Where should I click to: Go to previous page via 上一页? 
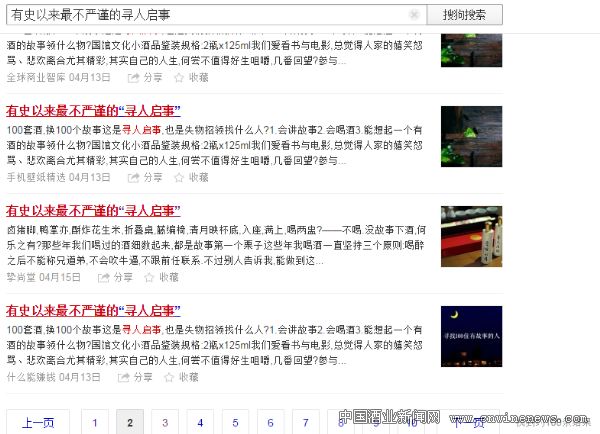[x=38, y=422]
